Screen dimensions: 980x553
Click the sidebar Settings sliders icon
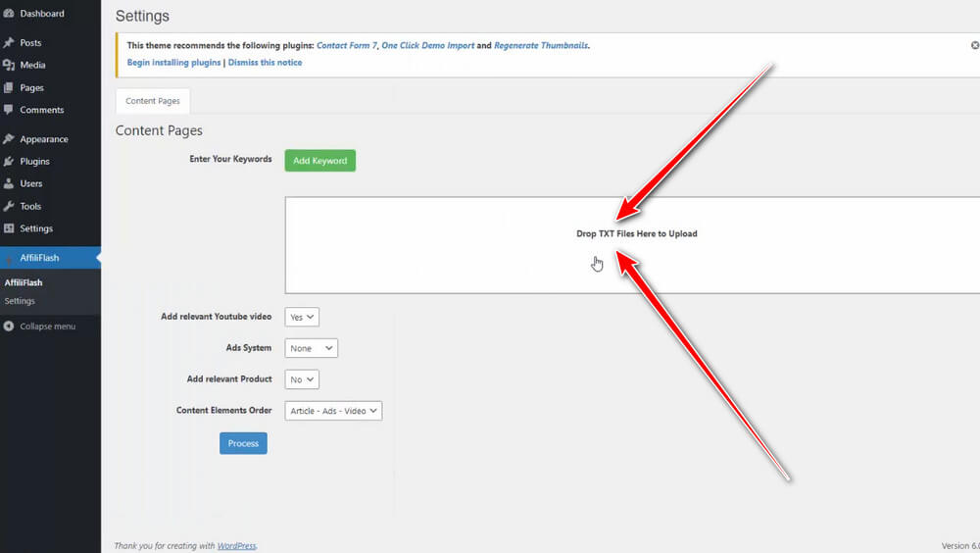9,228
